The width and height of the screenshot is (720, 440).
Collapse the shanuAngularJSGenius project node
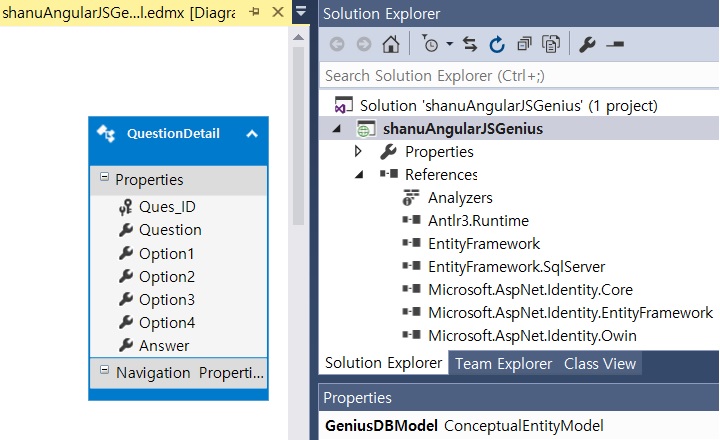click(x=335, y=129)
